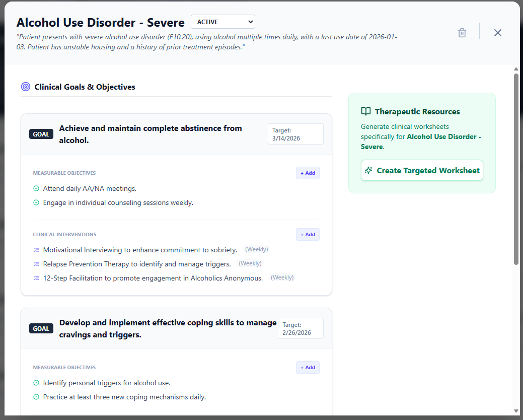Click the Target date field showing 2/26/2026
Viewport: 523px width, 420px height.
[x=301, y=328]
